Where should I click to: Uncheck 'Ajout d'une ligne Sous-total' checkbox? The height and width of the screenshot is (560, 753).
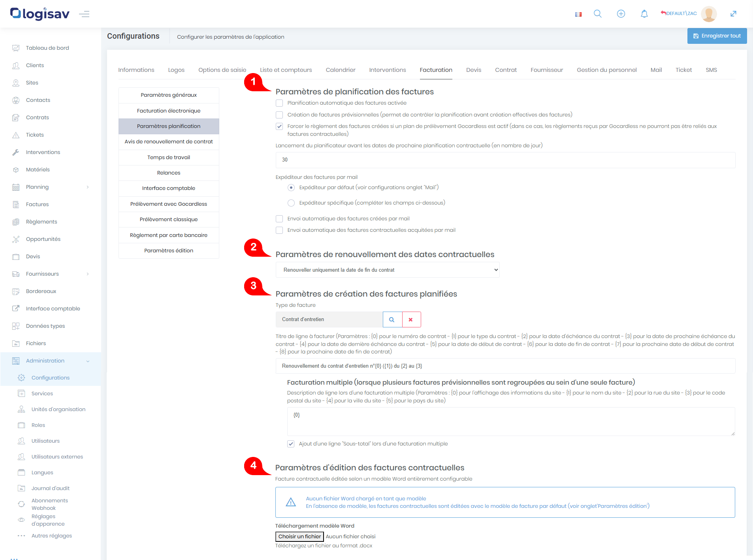point(291,444)
